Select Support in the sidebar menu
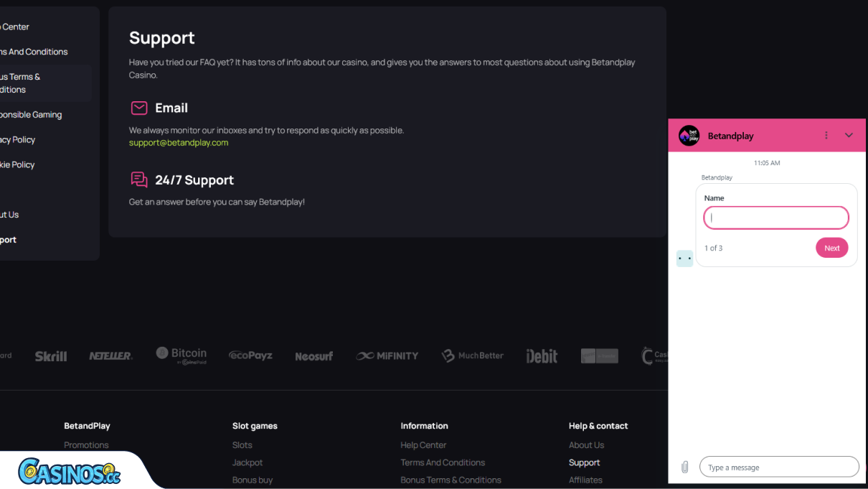The image size is (868, 489). 8,240
